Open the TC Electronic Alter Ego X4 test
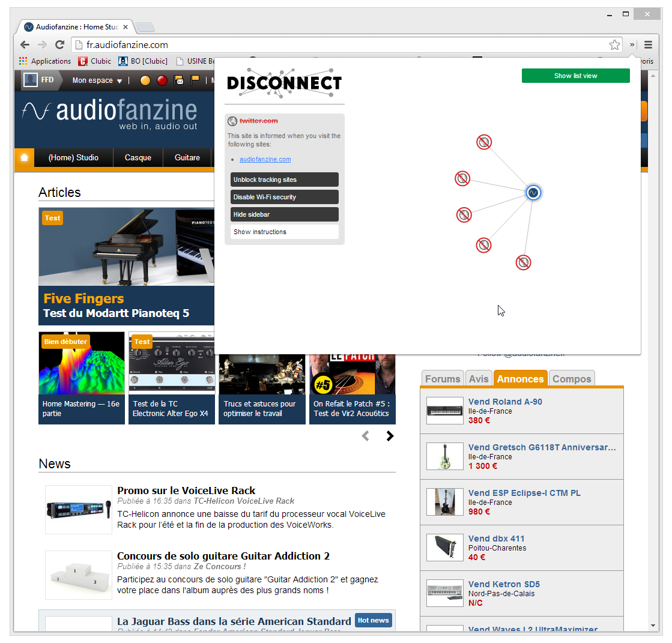Image resolution: width=672 pixels, height=643 pixels. coord(171,378)
